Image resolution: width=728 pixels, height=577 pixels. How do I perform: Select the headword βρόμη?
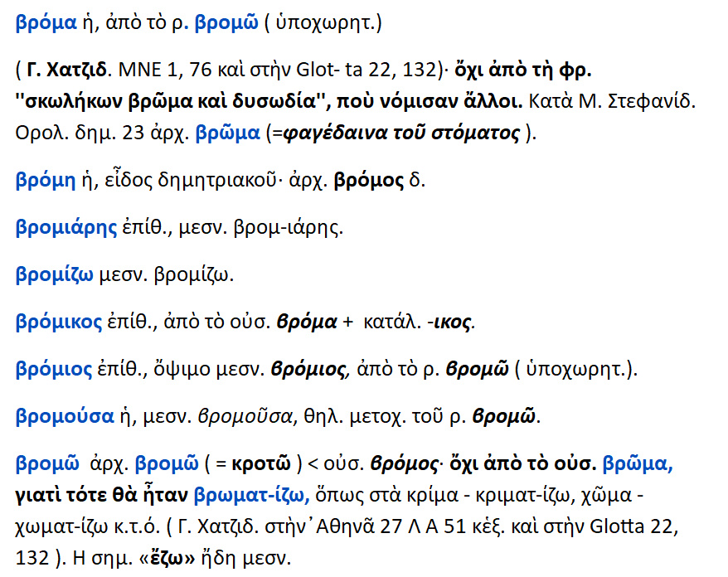[46, 180]
